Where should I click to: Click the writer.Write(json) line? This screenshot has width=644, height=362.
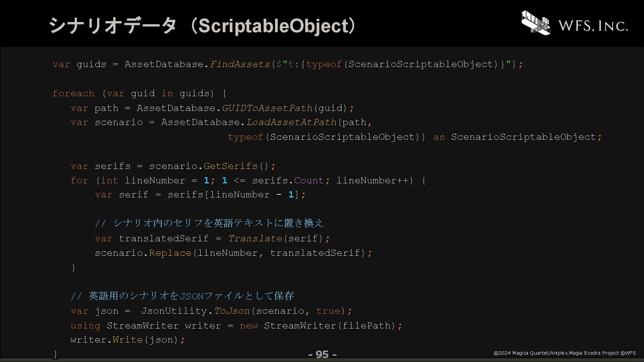[x=128, y=340]
